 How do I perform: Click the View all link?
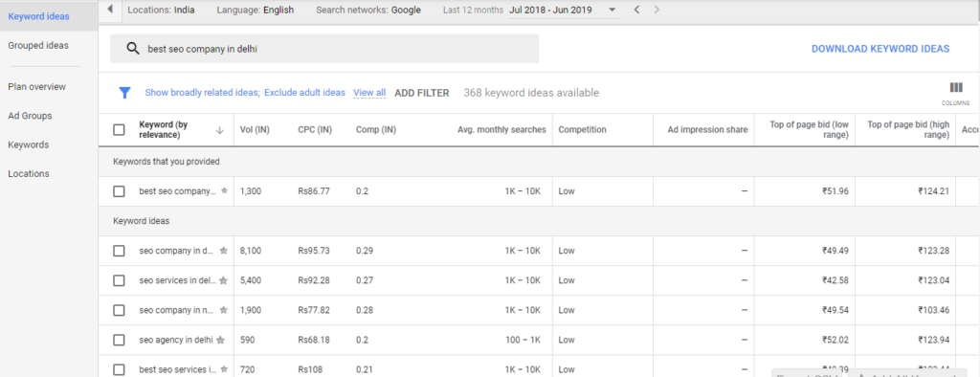tap(369, 93)
